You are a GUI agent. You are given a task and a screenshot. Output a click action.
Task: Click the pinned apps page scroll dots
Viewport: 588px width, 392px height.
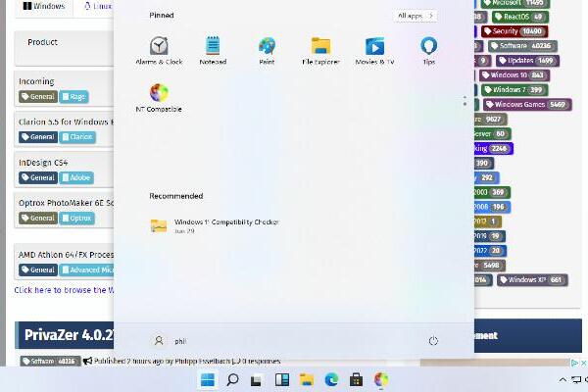click(465, 101)
